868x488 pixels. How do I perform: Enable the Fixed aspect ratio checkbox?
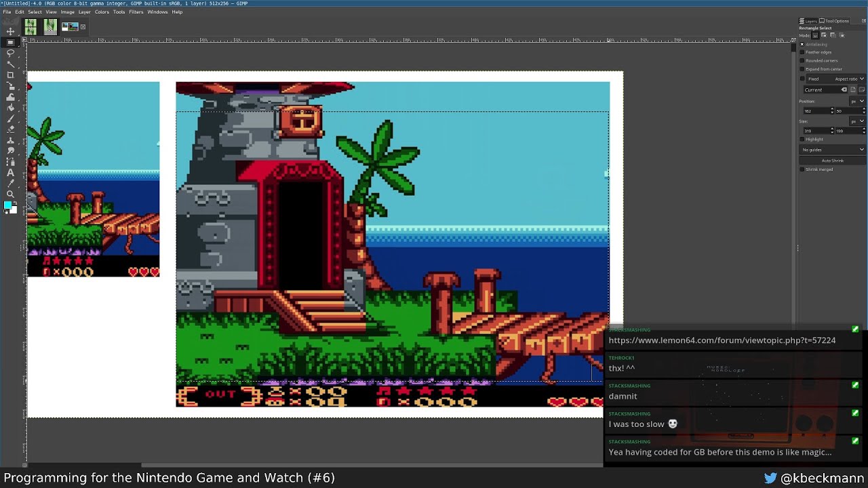point(802,79)
